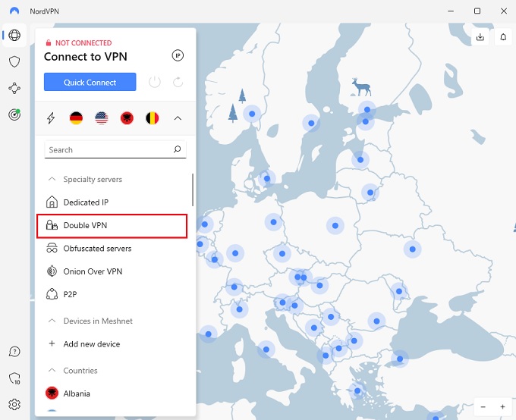This screenshot has height=420, width=516.
Task: Collapse the recent connections chevron
Action: pos(178,118)
